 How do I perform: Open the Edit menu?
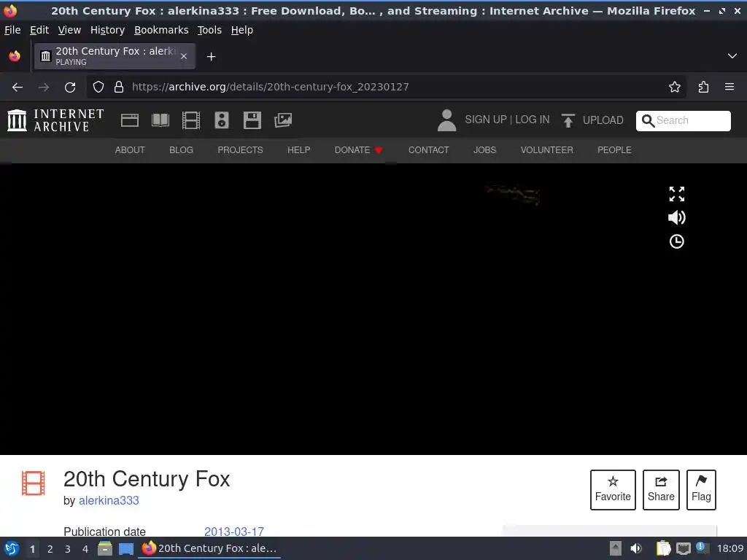(x=39, y=30)
